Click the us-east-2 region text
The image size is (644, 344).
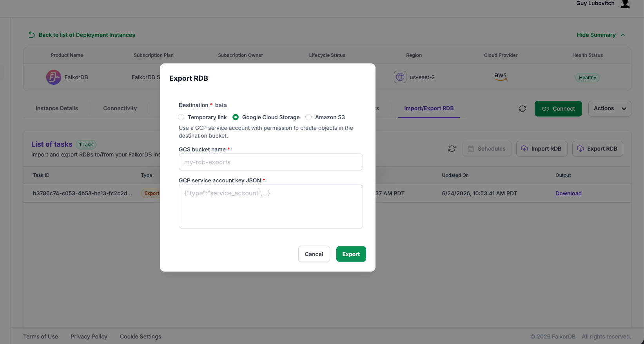tap(422, 77)
